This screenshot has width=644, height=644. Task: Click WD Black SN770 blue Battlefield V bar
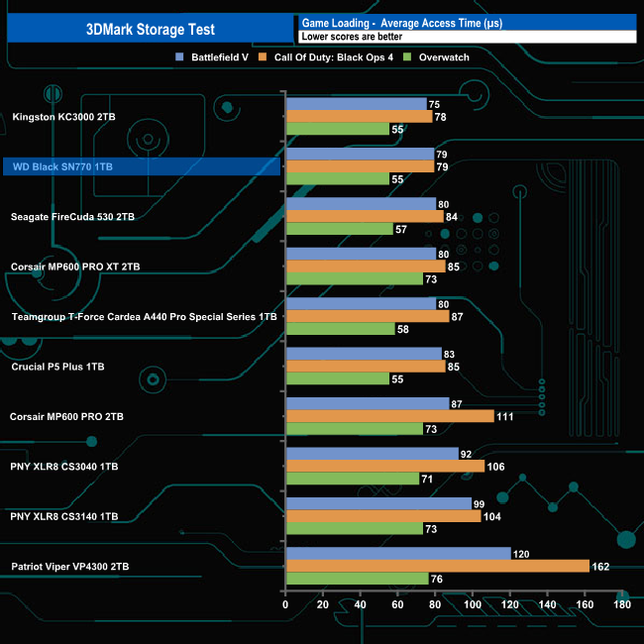point(361,154)
